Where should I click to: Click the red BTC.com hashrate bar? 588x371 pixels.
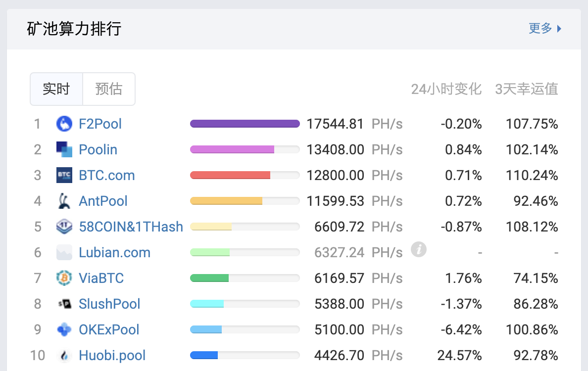230,175
